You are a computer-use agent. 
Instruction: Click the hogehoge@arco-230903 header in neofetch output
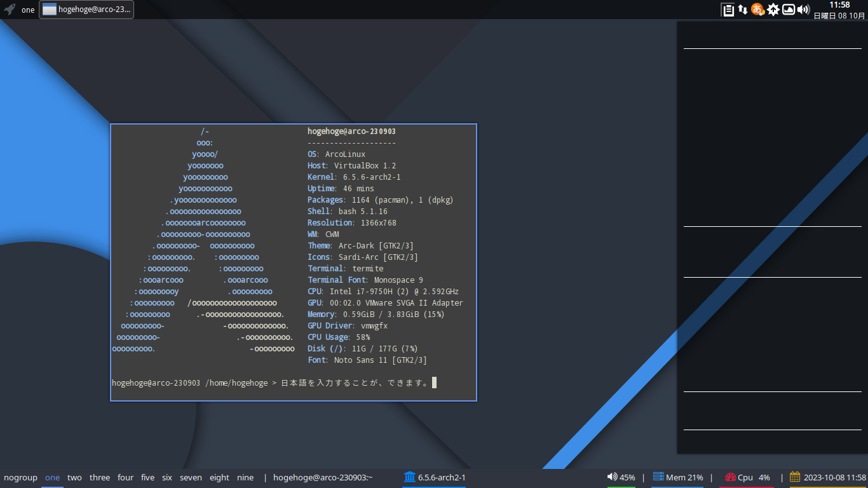click(x=351, y=132)
